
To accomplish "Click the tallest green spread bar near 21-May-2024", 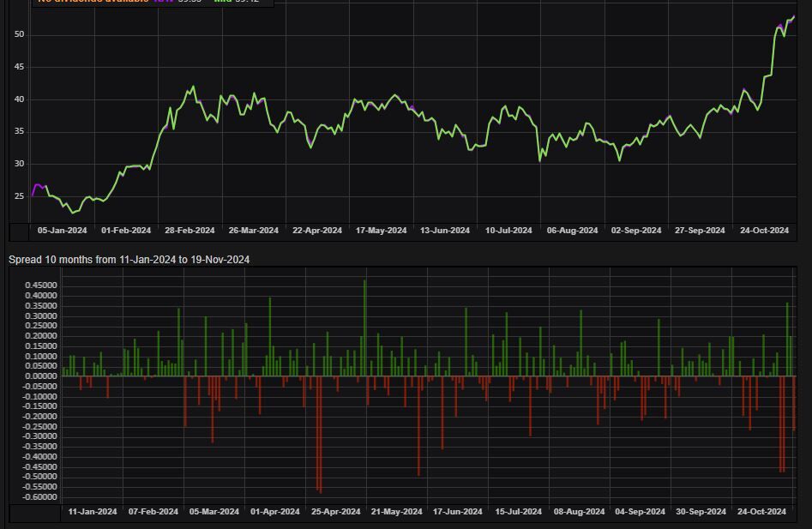I will (x=365, y=328).
